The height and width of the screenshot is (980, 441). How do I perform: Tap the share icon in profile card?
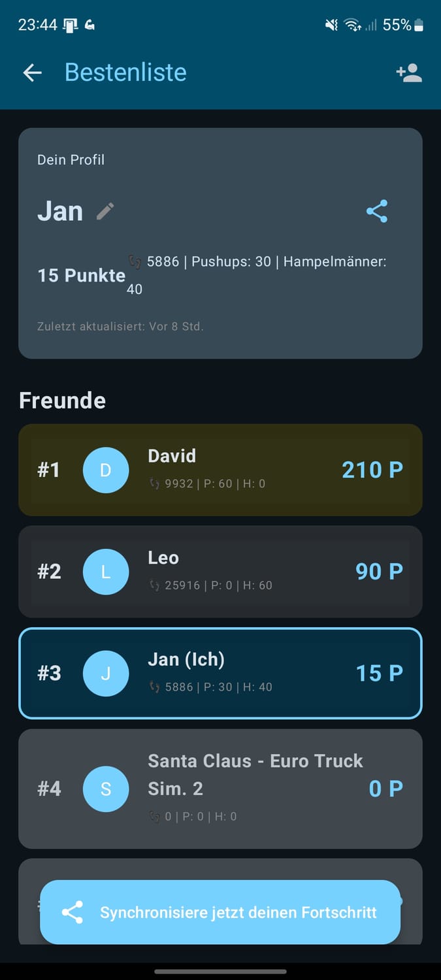point(377,211)
